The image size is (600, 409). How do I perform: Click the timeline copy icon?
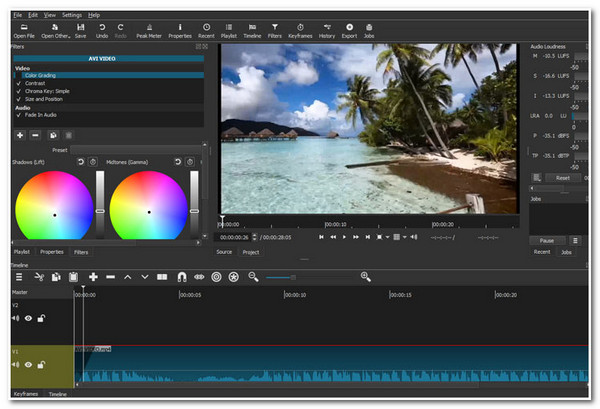pyautogui.click(x=56, y=277)
